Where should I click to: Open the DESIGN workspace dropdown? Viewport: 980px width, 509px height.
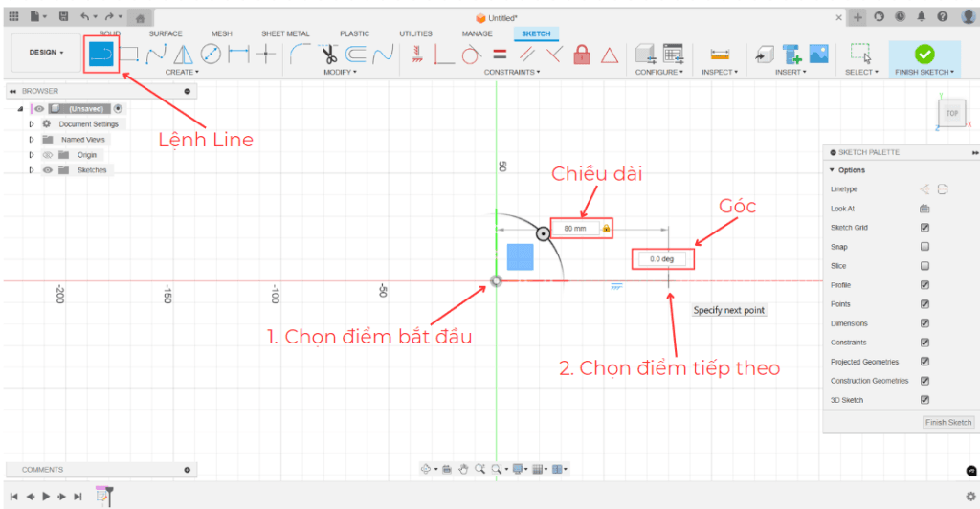(46, 53)
